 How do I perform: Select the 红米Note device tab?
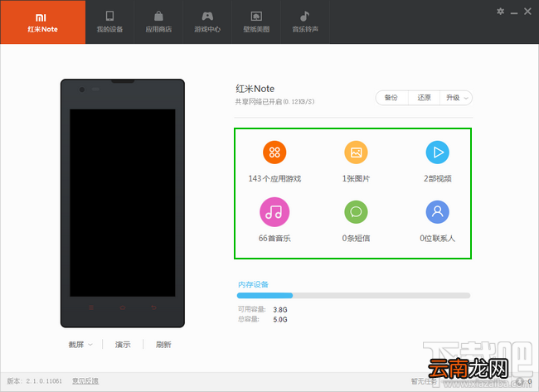tap(42, 22)
